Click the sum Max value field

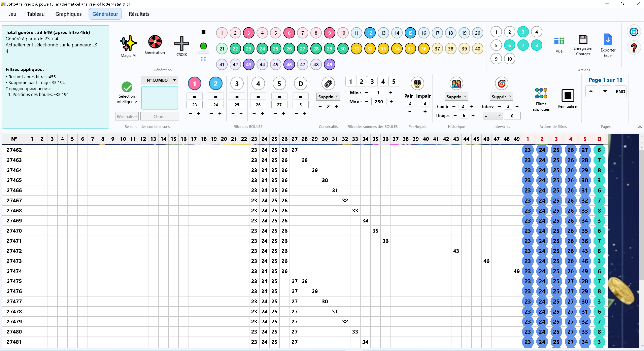[379, 102]
